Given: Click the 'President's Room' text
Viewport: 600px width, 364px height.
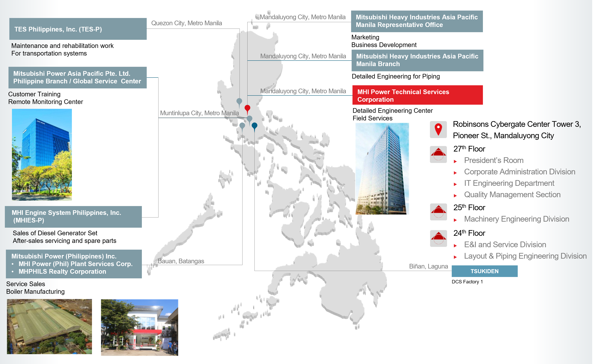Looking at the screenshot, I should [x=494, y=161].
